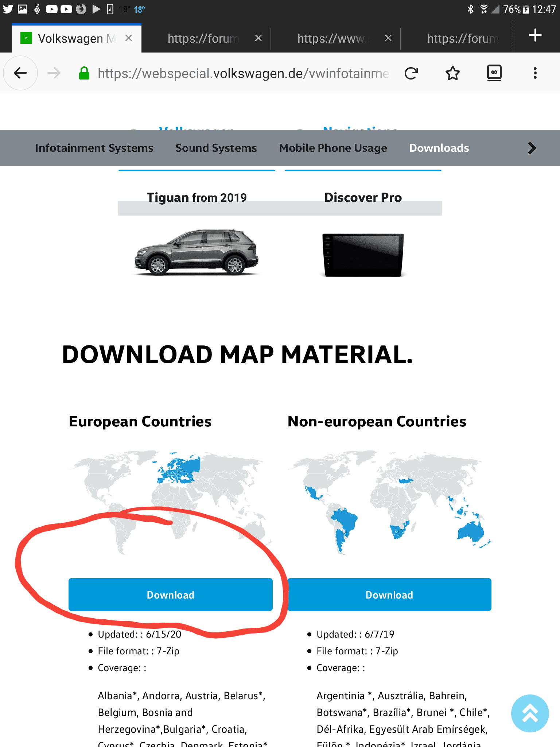
Task: Close the first https://forum tab
Action: [258, 38]
